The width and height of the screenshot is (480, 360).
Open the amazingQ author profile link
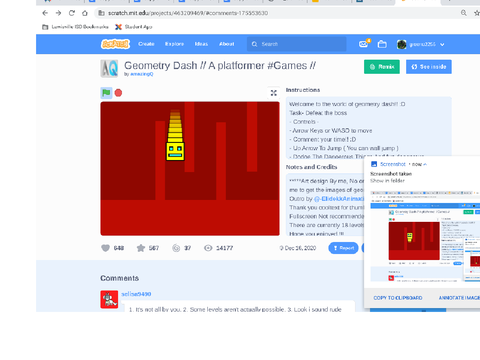[x=142, y=74]
